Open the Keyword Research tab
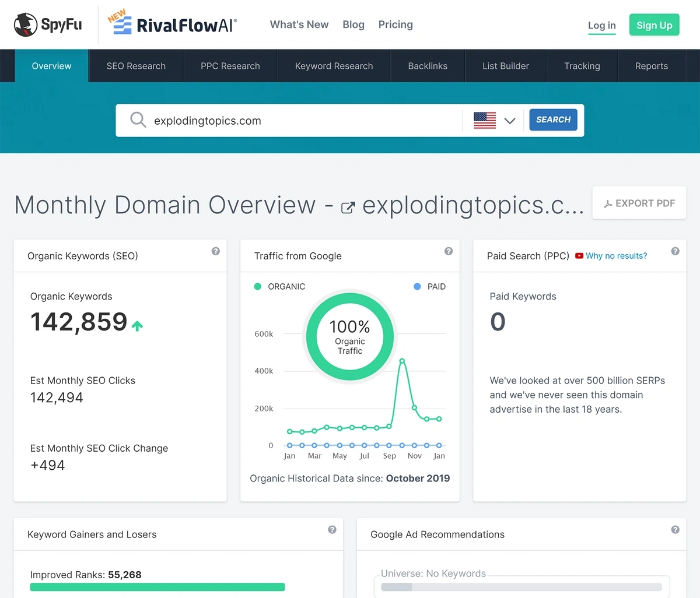 (334, 66)
